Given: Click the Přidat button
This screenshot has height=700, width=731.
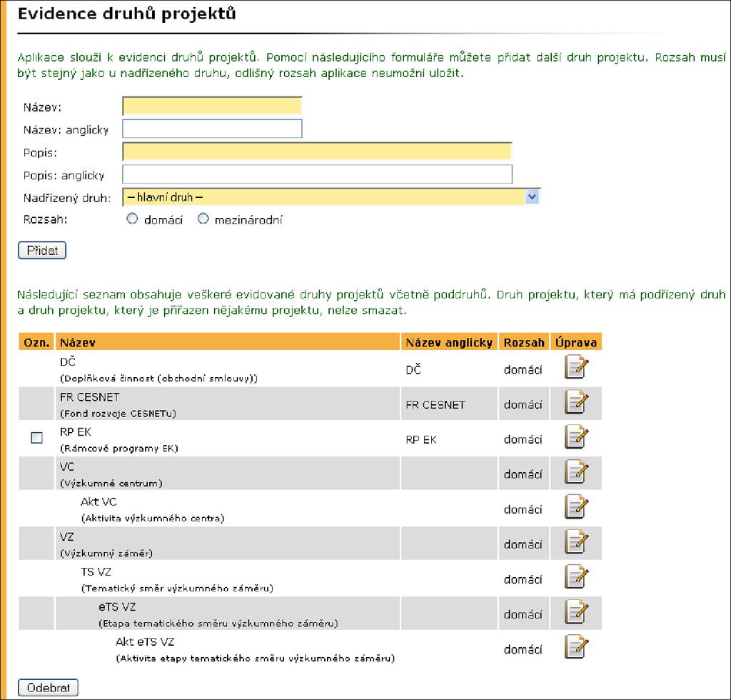Looking at the screenshot, I should 42,251.
